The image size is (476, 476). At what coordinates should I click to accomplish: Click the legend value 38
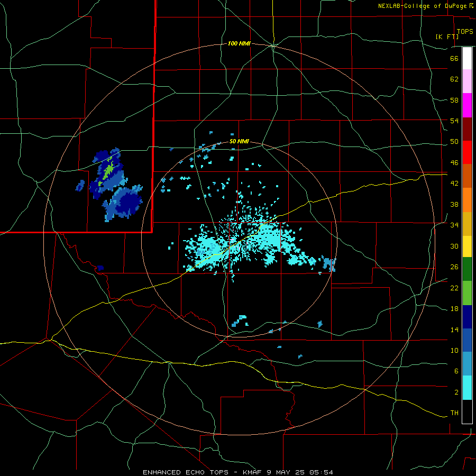click(x=454, y=205)
